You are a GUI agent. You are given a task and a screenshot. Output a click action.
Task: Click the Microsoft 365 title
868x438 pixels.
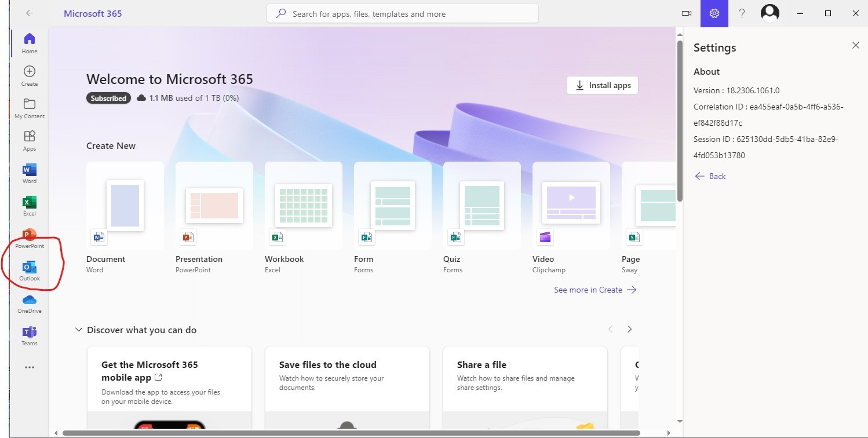[x=93, y=13]
